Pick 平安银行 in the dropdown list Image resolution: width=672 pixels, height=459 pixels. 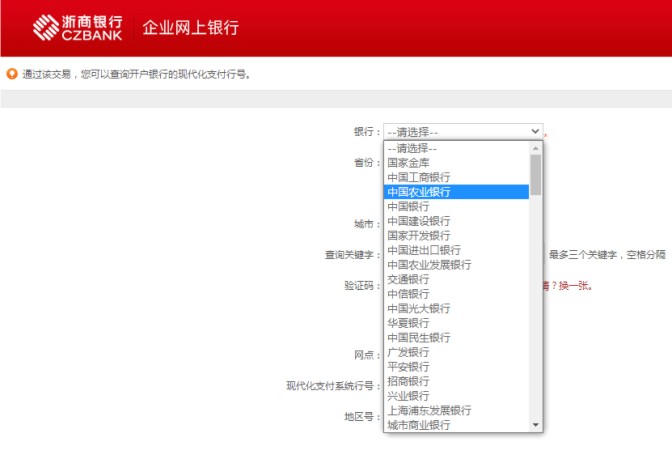pyautogui.click(x=456, y=367)
